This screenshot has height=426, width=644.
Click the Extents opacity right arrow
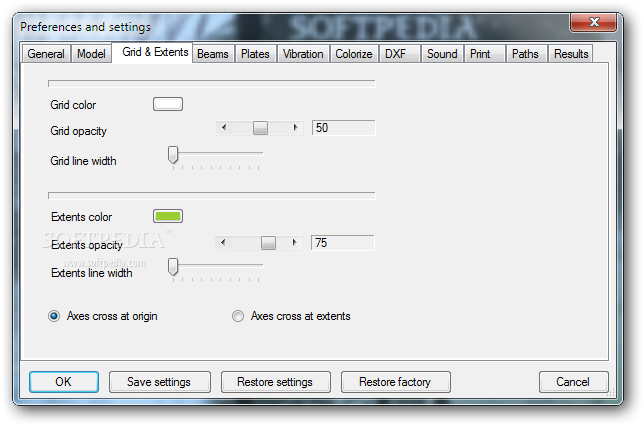(294, 243)
